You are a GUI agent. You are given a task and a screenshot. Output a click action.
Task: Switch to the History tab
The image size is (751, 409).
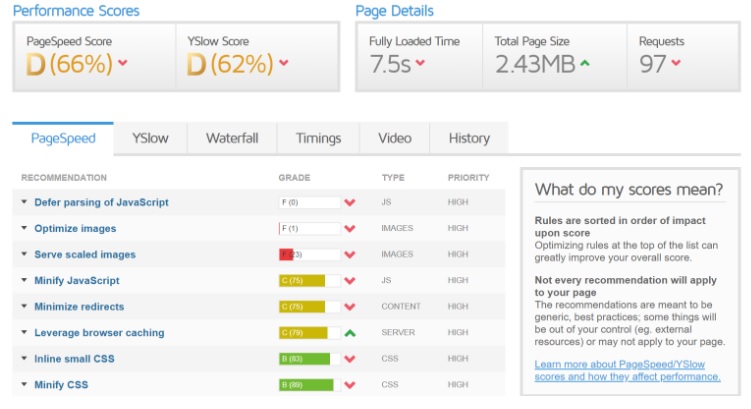click(469, 139)
